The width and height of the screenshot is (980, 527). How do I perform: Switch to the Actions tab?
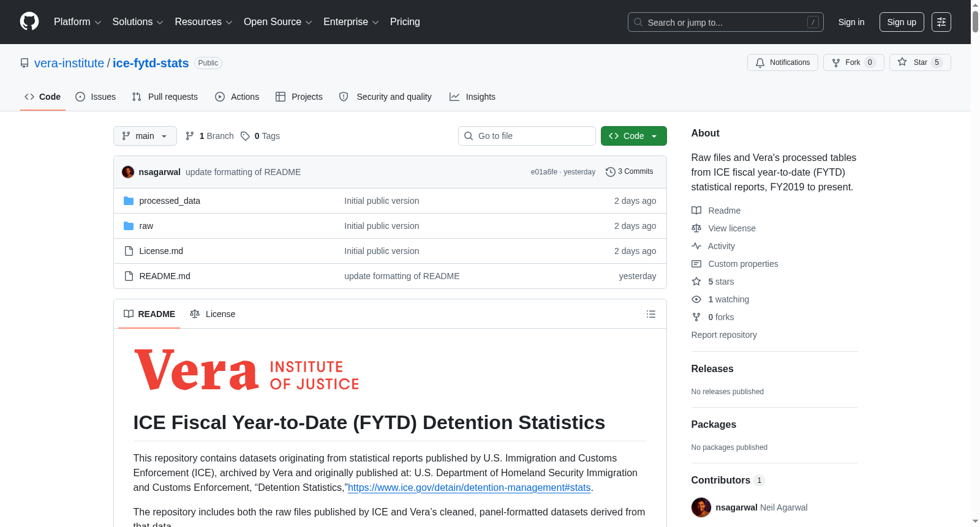[237, 97]
